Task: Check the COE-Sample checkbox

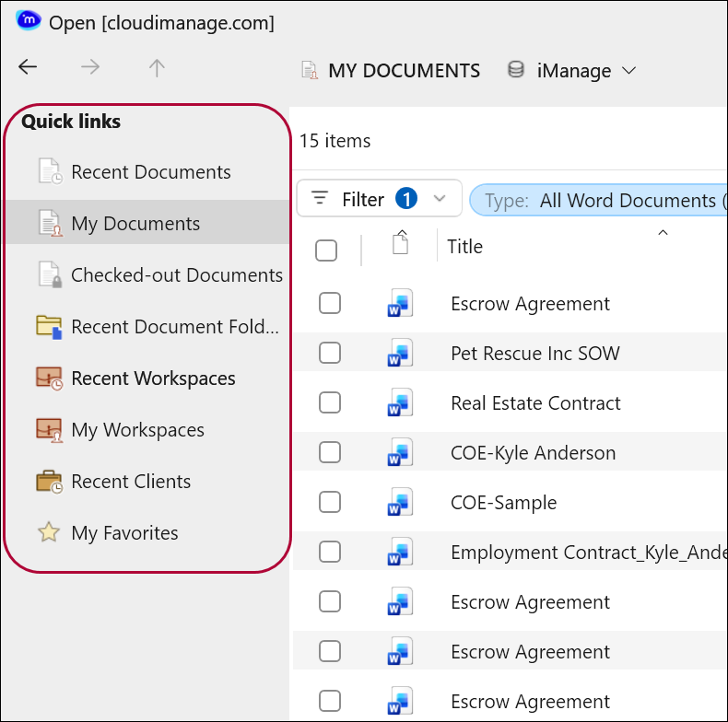Action: point(330,502)
